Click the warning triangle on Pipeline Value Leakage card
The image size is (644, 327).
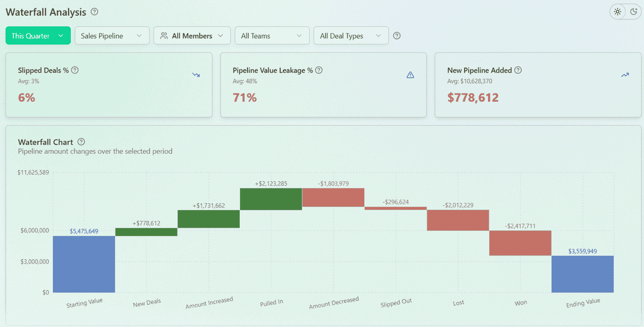410,75
